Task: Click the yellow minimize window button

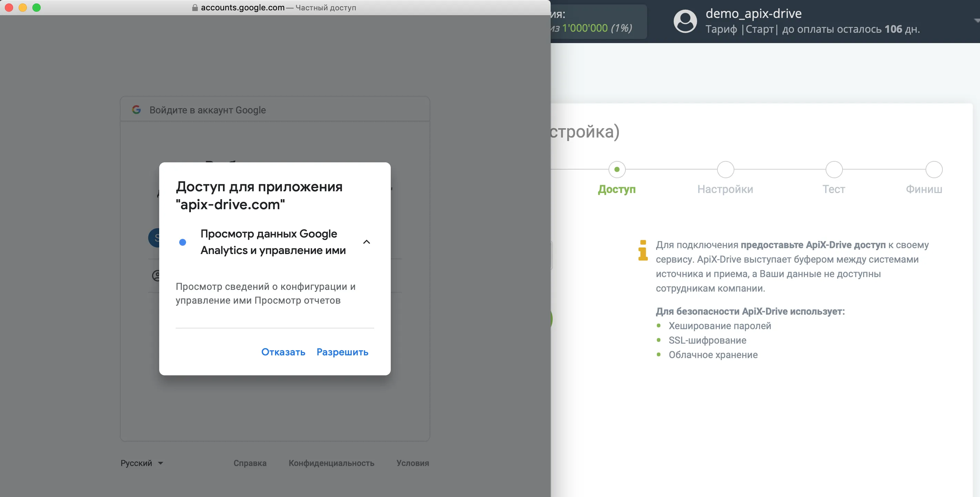Action: 23,8
